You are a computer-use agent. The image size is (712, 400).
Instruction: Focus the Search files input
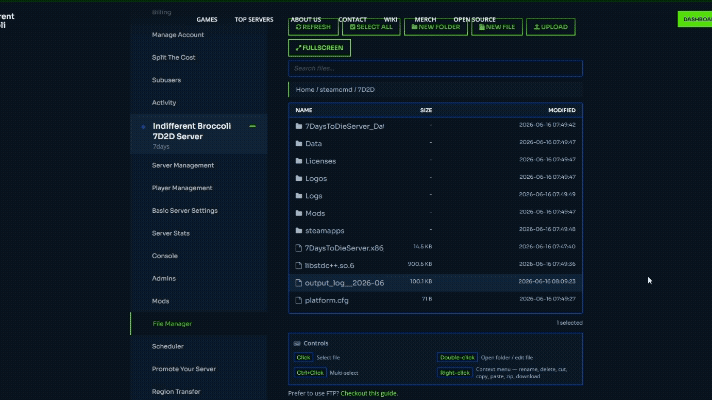(435, 69)
